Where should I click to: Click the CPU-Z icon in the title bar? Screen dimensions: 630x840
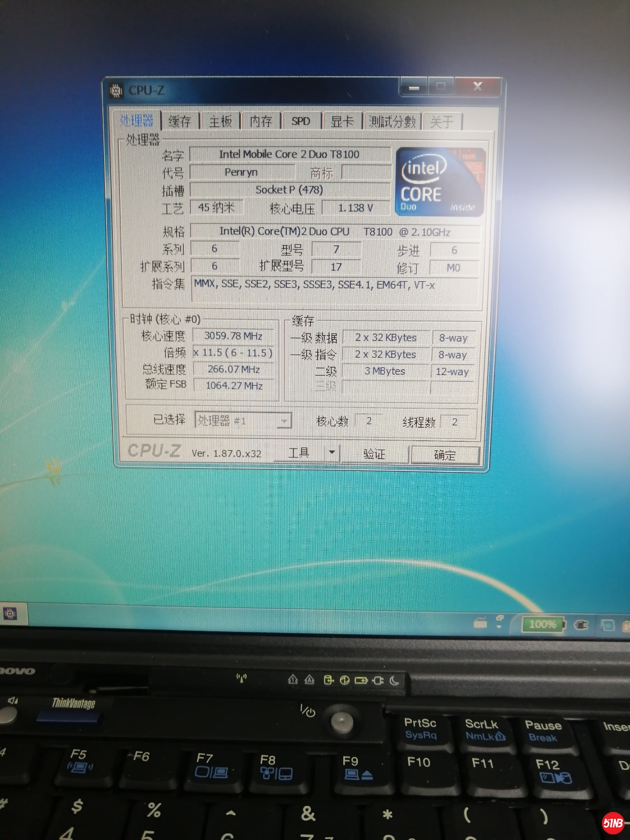tap(116, 90)
